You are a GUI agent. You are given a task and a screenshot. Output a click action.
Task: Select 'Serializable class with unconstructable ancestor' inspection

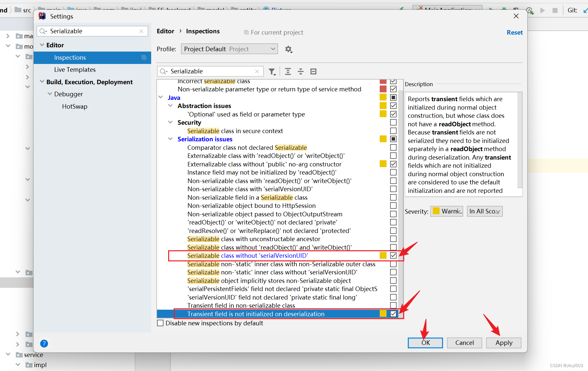254,239
